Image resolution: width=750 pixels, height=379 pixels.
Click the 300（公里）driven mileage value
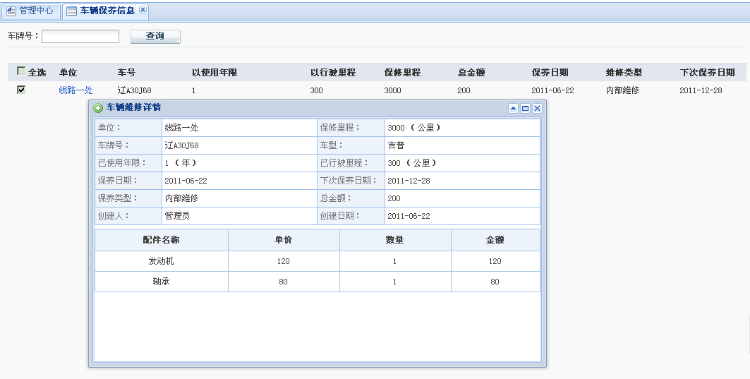pos(412,163)
